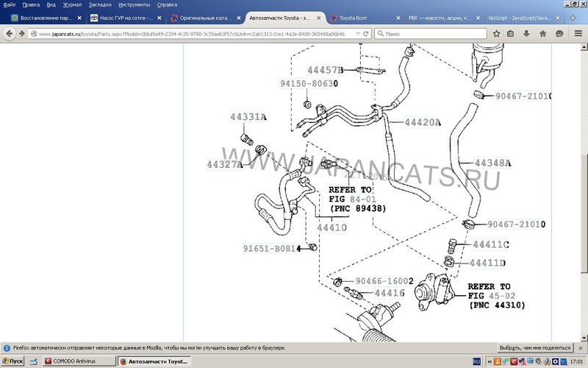Open the Firefox Downloads arrow icon

[527, 33]
